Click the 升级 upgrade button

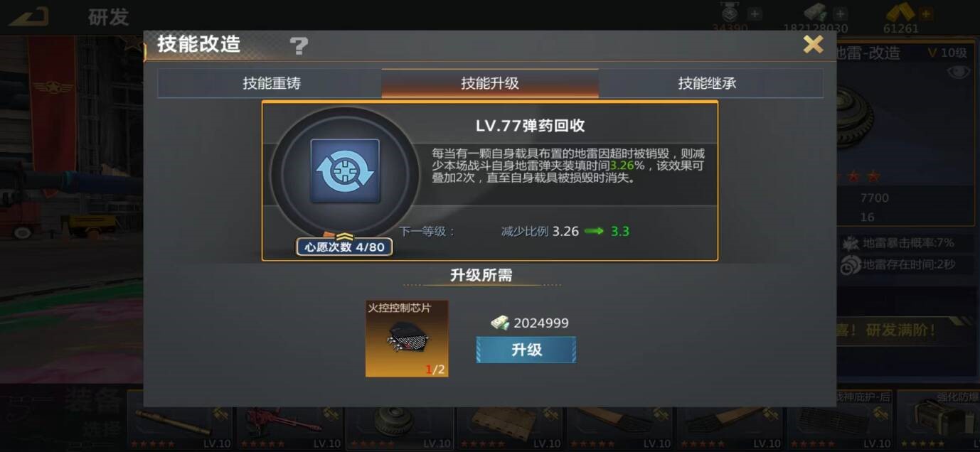pos(526,350)
